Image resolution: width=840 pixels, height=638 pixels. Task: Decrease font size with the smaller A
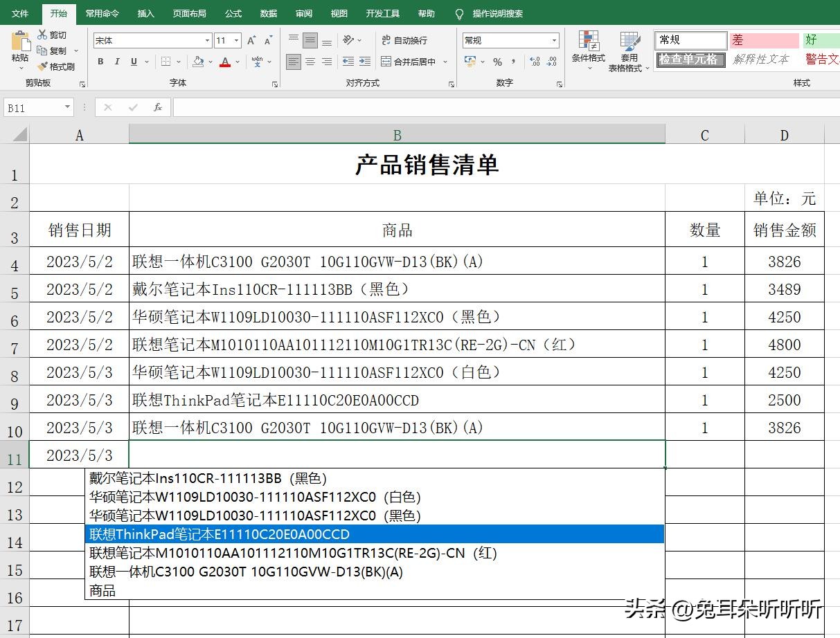tap(269, 41)
